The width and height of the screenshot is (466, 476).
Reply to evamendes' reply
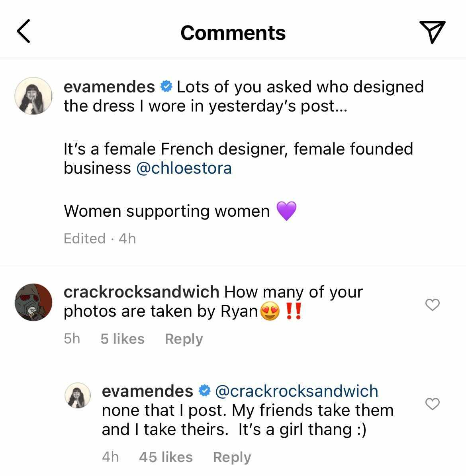tap(232, 457)
